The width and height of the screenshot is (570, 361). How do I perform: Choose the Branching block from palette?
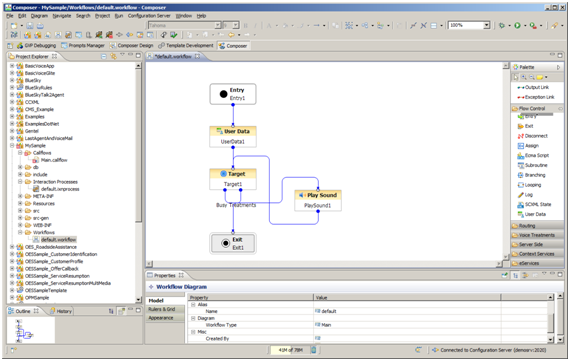[x=531, y=175]
